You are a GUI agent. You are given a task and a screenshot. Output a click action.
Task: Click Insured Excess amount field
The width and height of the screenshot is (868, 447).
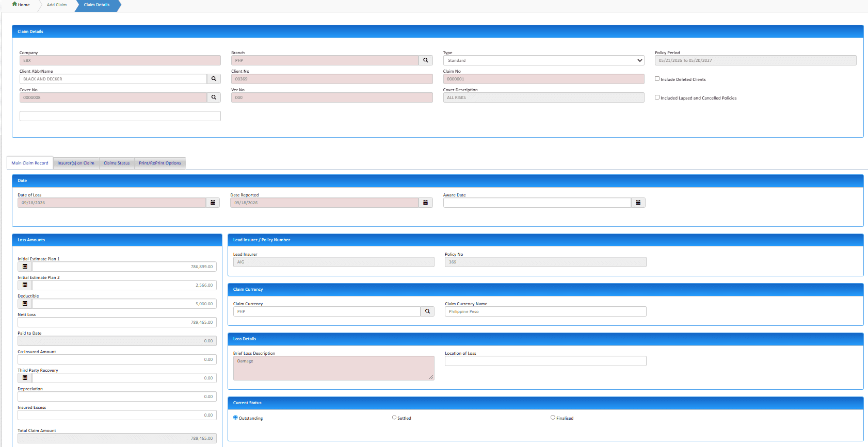tap(117, 415)
